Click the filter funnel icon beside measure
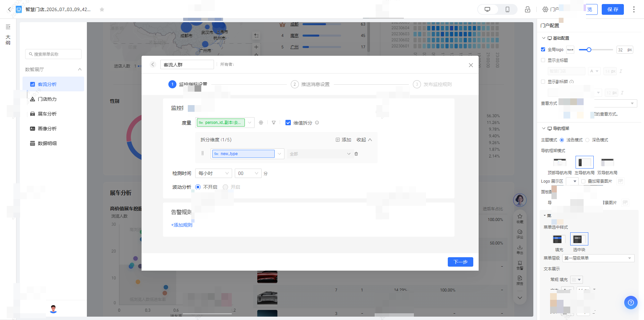644x320 pixels. tap(274, 123)
